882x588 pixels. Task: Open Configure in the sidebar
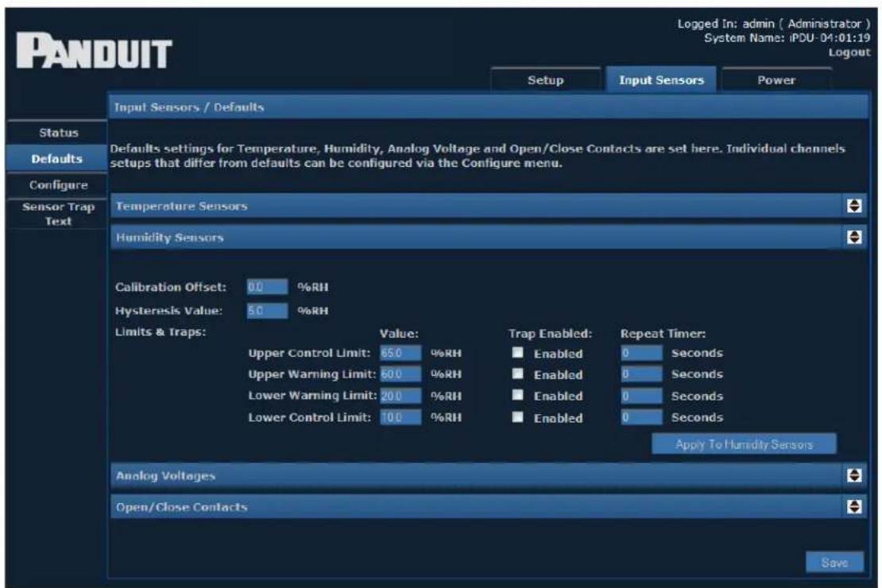(57, 185)
